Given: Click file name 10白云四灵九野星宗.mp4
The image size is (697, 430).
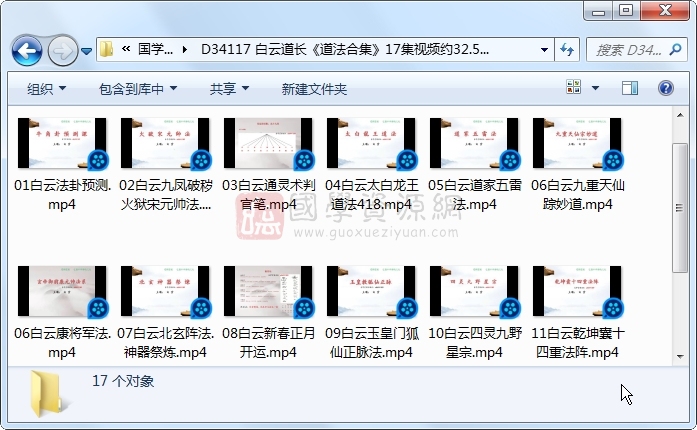Looking at the screenshot, I should [x=474, y=342].
